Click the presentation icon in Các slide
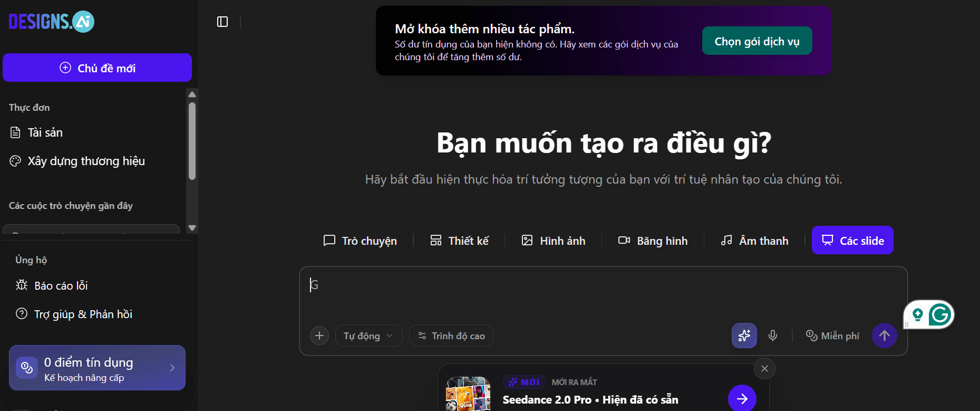Image resolution: width=980 pixels, height=411 pixels. point(828,240)
